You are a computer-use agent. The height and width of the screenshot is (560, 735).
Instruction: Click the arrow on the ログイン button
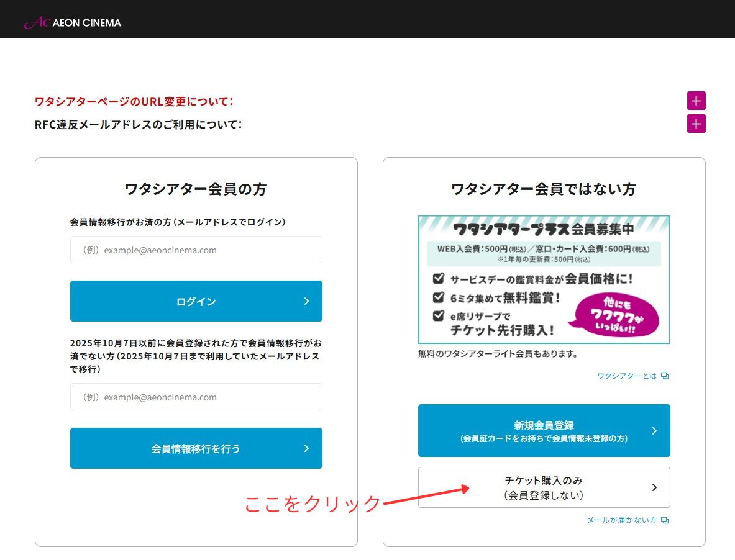306,301
